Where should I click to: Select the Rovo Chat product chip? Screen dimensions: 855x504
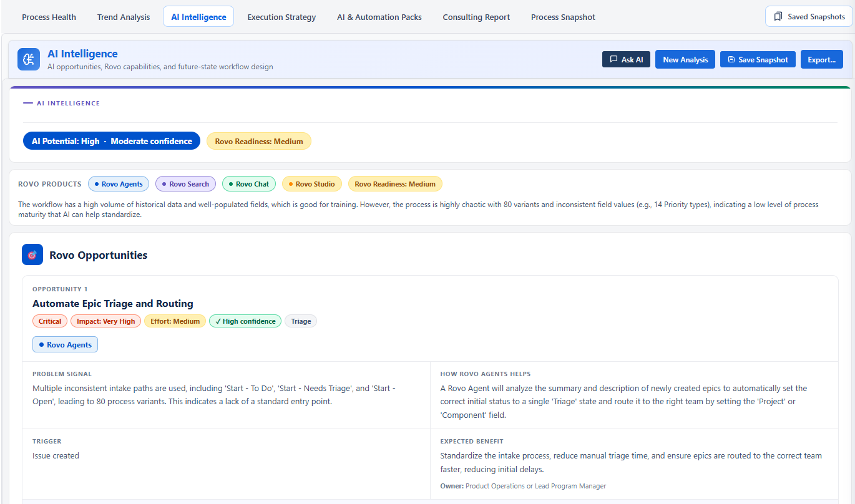pos(248,184)
